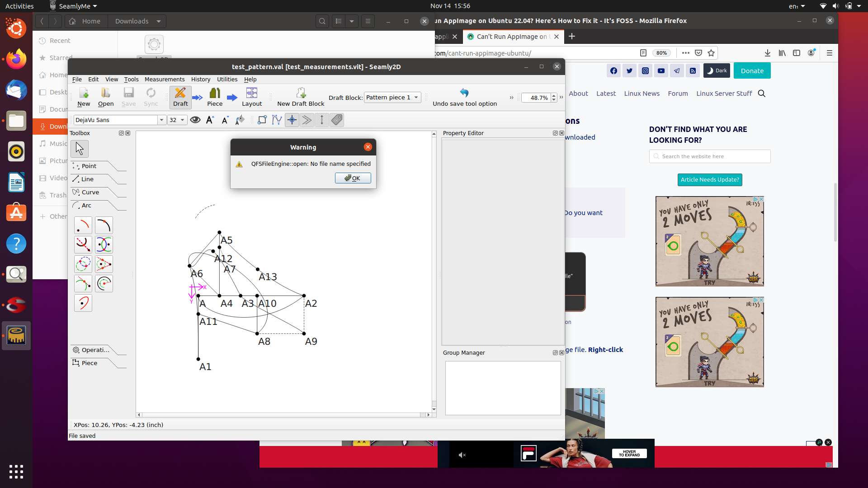Enable the Tags display option
868x488 pixels.
coord(337,120)
